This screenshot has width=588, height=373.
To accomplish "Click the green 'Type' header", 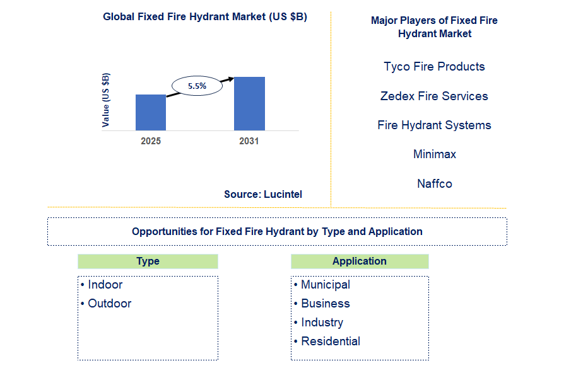I will (x=148, y=261).
